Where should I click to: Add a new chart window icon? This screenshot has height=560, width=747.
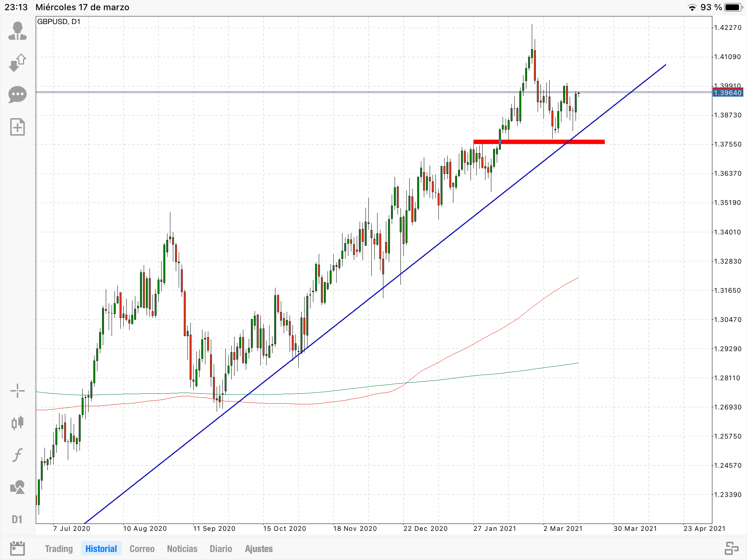point(17,127)
